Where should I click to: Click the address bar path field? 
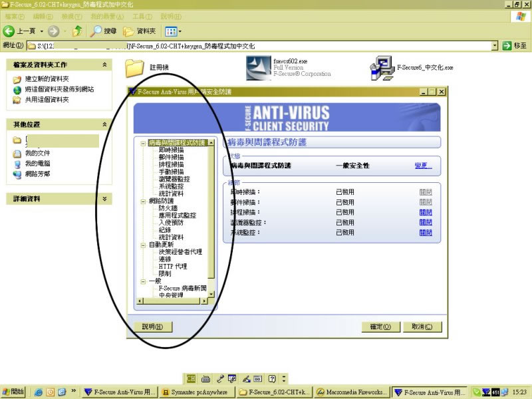[259, 46]
